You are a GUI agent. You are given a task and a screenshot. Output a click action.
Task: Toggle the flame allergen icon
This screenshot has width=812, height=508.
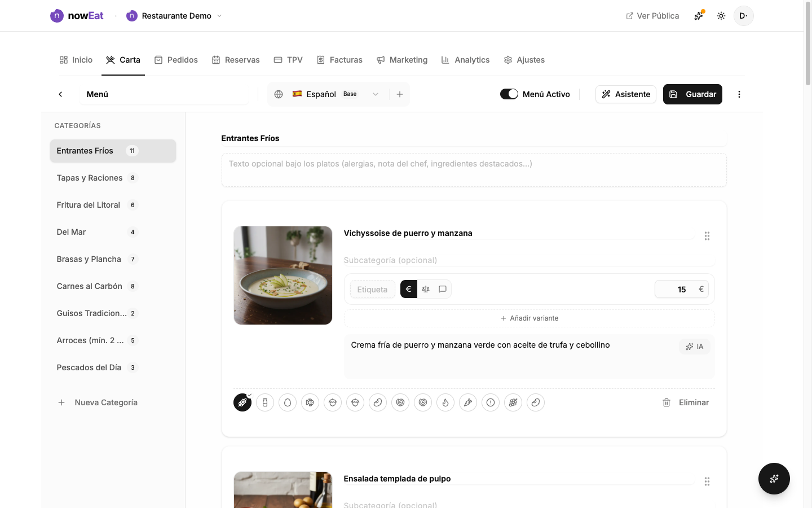(x=445, y=402)
